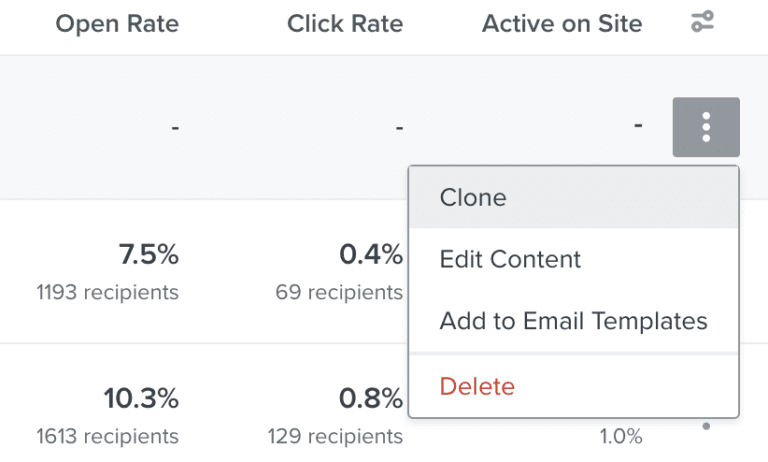Screen dimensions: 768x462
Task: Click the 7.5% open rate value
Action: pyautogui.click(x=149, y=254)
